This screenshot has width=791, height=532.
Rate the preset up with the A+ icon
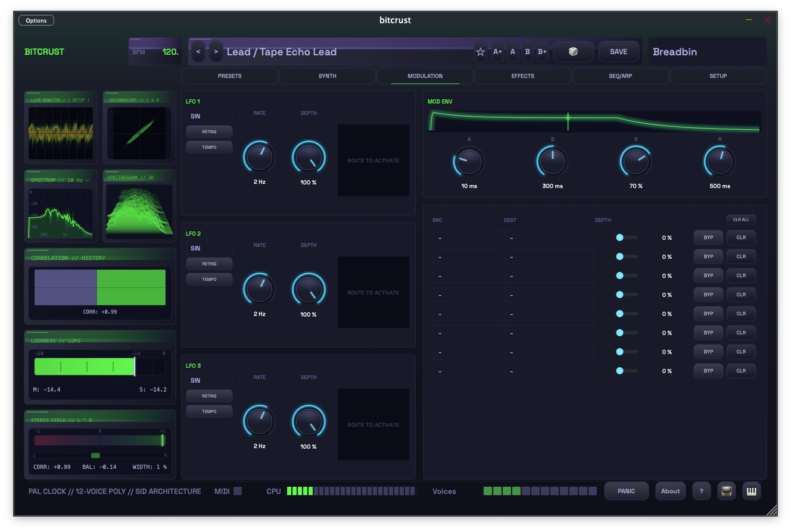[497, 52]
